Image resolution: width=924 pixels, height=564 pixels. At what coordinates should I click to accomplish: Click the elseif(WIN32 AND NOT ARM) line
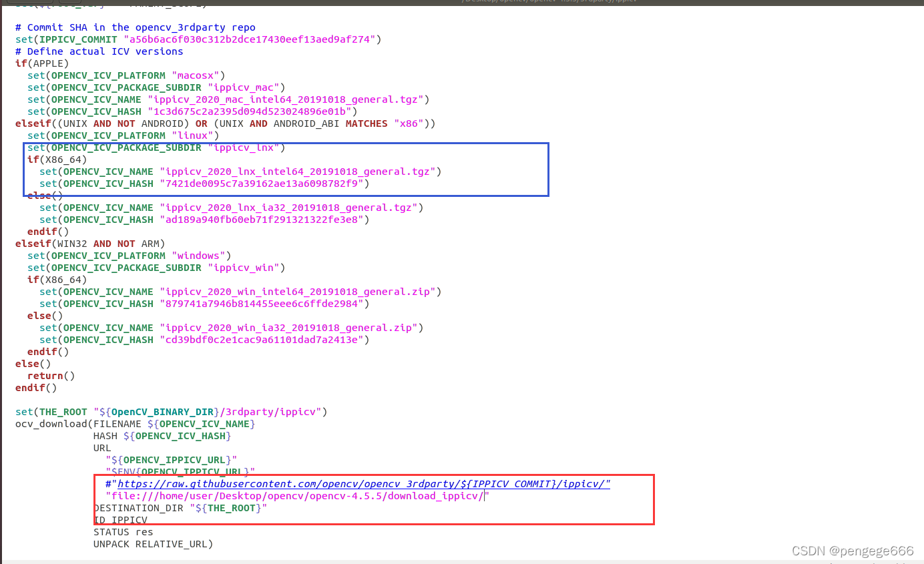click(x=90, y=244)
